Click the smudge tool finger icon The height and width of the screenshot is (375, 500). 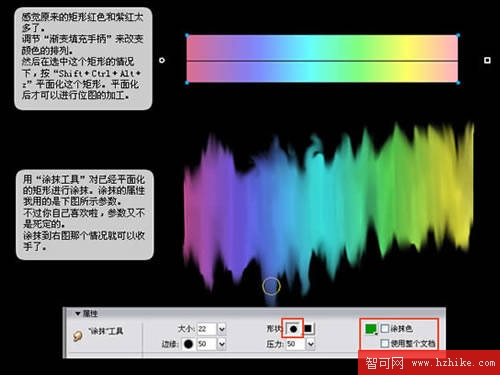point(78,336)
